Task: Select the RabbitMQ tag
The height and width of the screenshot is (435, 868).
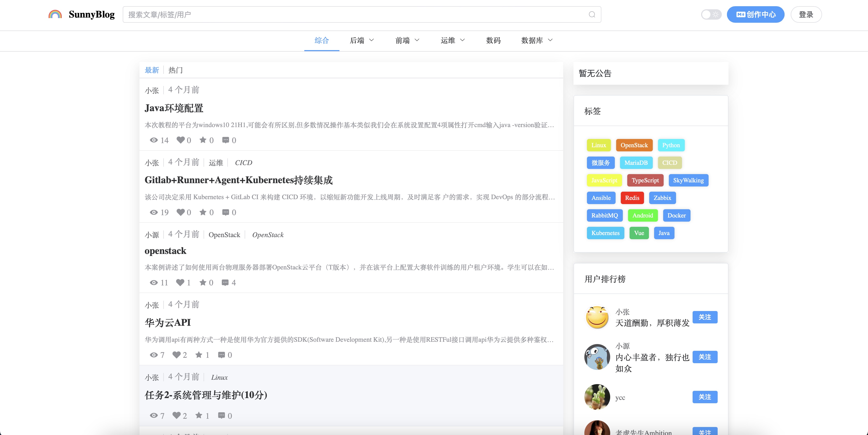Action: point(605,215)
